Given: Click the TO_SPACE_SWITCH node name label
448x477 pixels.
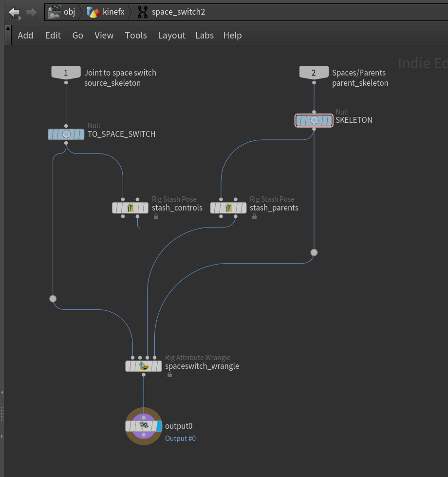Looking at the screenshot, I should pos(121,134).
